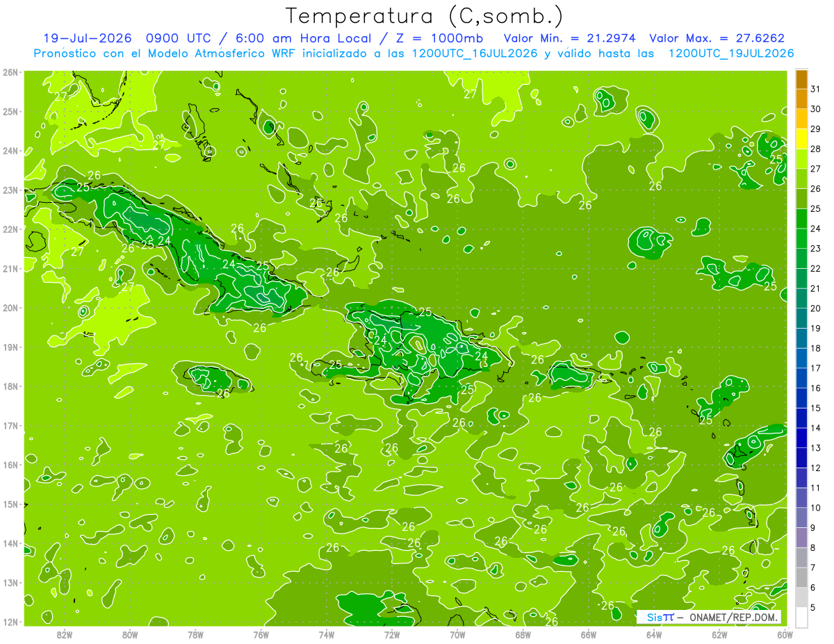Click the 21N latitude label

(x=10, y=268)
